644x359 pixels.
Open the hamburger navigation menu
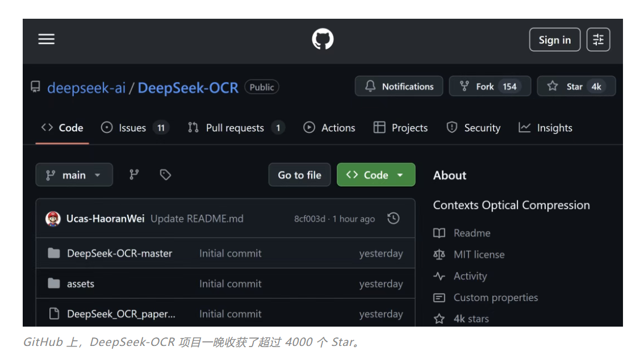pyautogui.click(x=47, y=39)
